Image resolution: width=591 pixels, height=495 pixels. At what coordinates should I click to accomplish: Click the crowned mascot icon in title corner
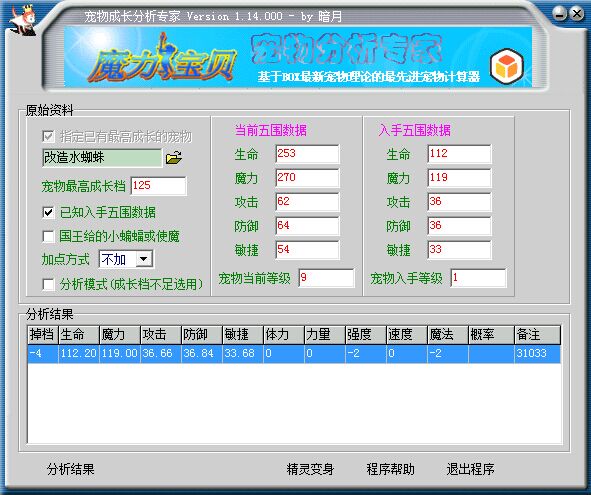[23, 20]
